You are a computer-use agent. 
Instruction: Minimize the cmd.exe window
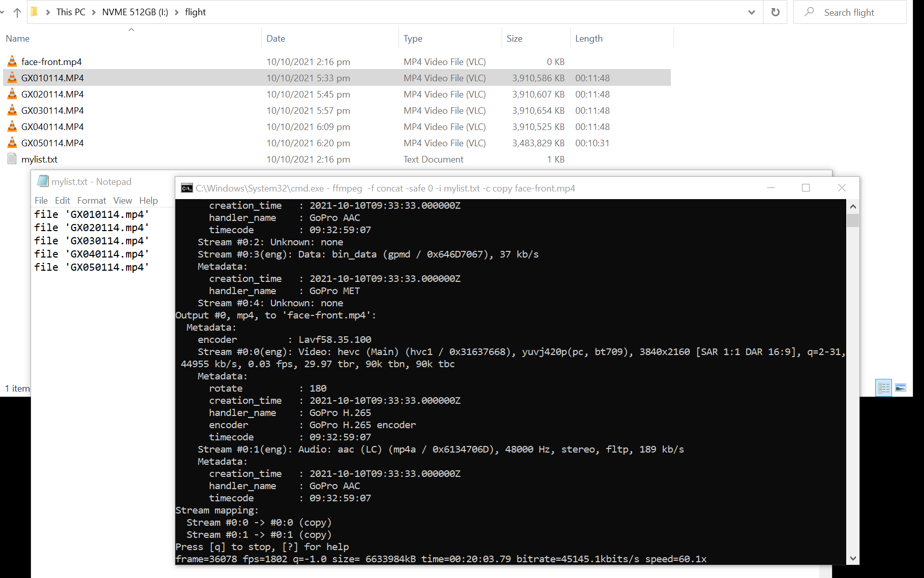click(x=771, y=188)
